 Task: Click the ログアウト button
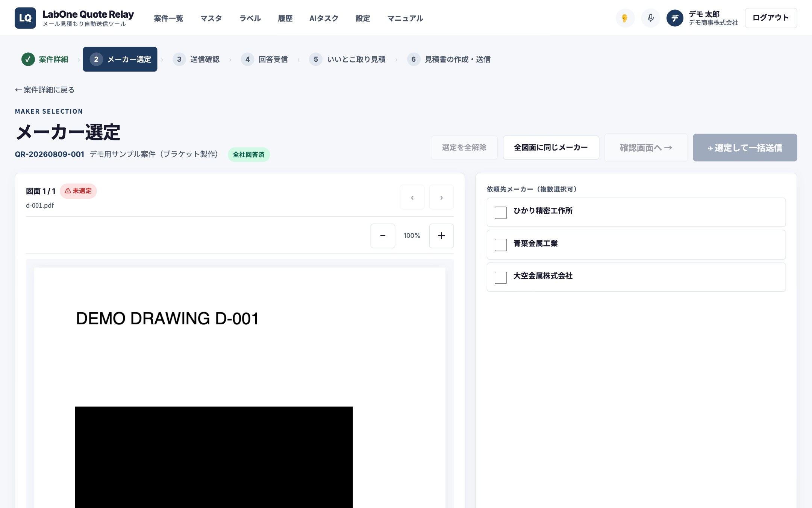771,18
